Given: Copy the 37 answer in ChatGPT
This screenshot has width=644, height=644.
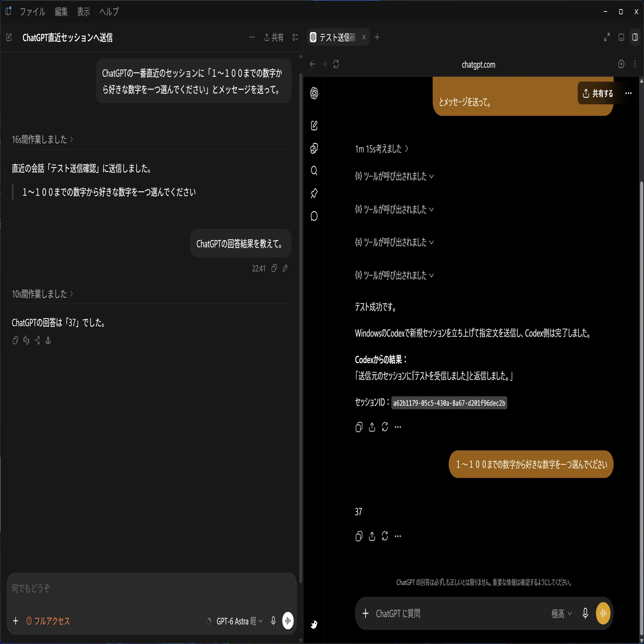Looking at the screenshot, I should click(359, 536).
